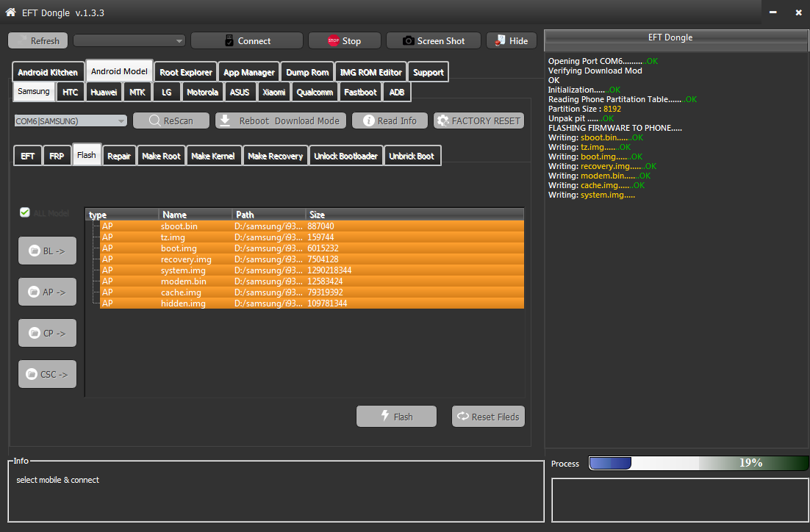Click the Refresh button
The image size is (810, 532).
(37, 41)
